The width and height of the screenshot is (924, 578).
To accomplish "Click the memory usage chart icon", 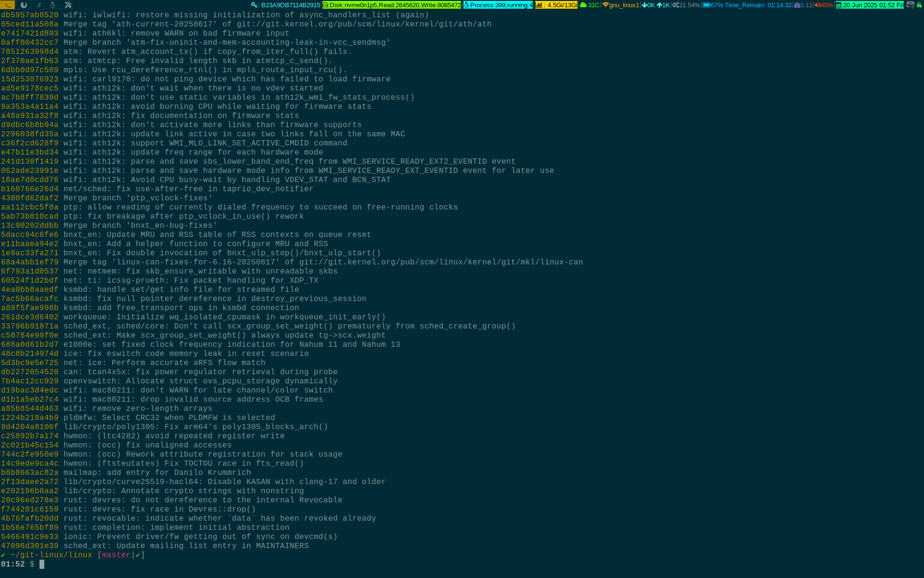I will coord(539,5).
